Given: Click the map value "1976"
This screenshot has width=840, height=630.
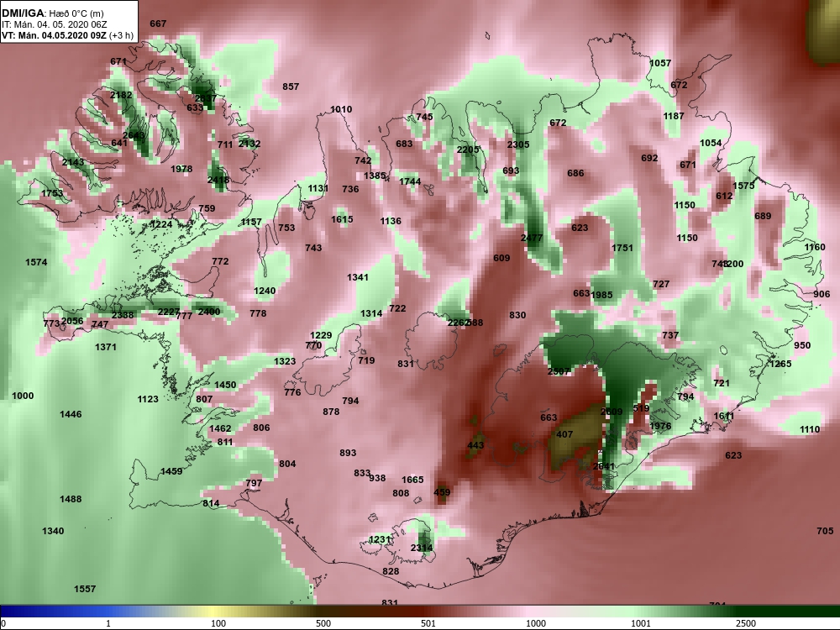Looking at the screenshot, I should click(660, 426).
